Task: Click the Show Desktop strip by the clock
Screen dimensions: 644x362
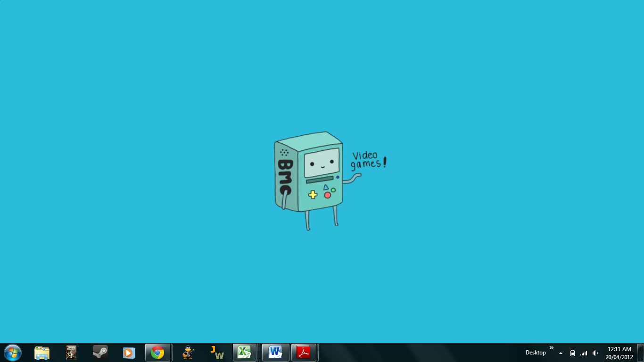Action: (640, 353)
